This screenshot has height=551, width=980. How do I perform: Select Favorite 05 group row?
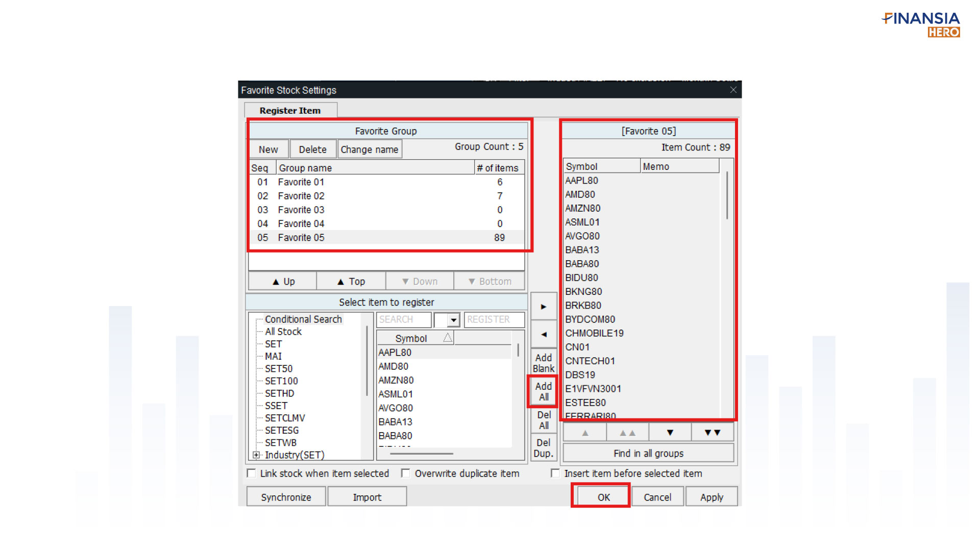click(x=386, y=237)
